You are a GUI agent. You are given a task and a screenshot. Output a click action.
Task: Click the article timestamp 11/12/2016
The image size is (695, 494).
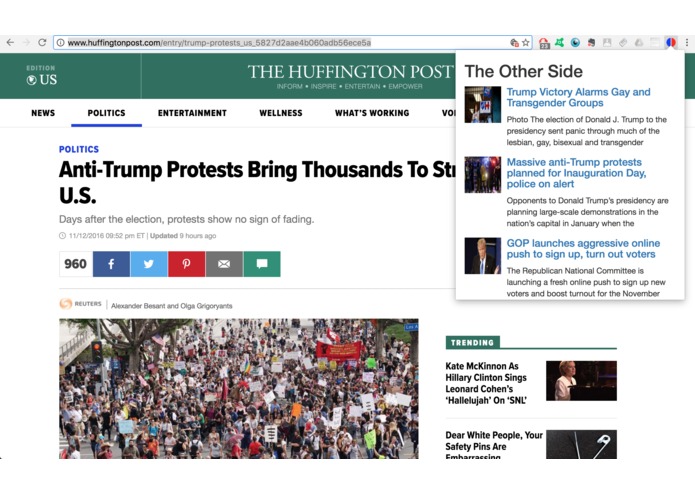coord(107,236)
